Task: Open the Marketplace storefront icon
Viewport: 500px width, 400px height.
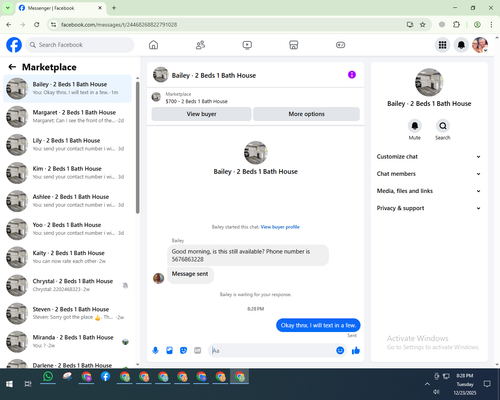Action: 294,45
